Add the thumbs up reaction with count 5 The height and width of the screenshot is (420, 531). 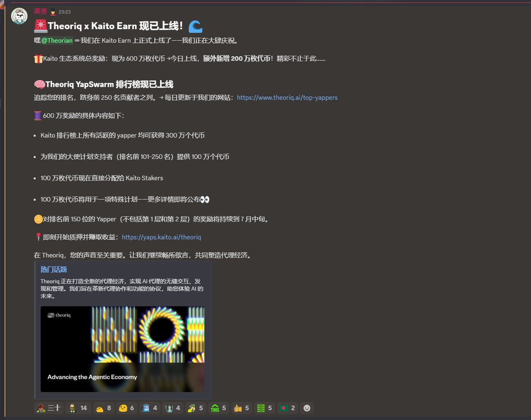pos(242,408)
